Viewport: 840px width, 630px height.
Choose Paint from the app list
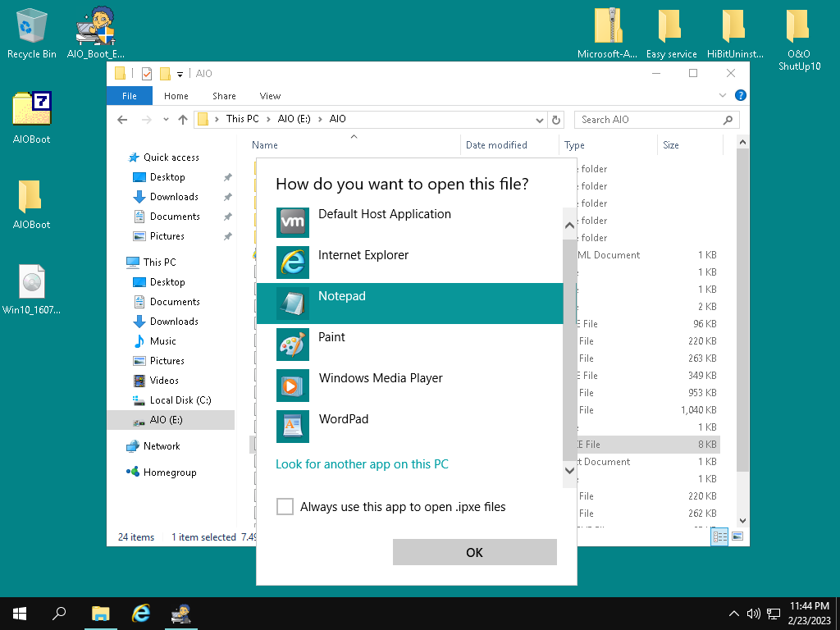pyautogui.click(x=409, y=345)
